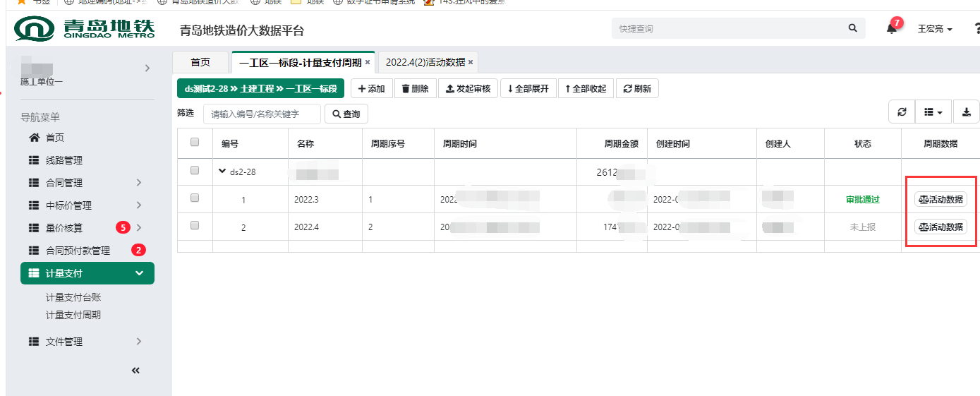Click the download icon above the table

(x=966, y=112)
